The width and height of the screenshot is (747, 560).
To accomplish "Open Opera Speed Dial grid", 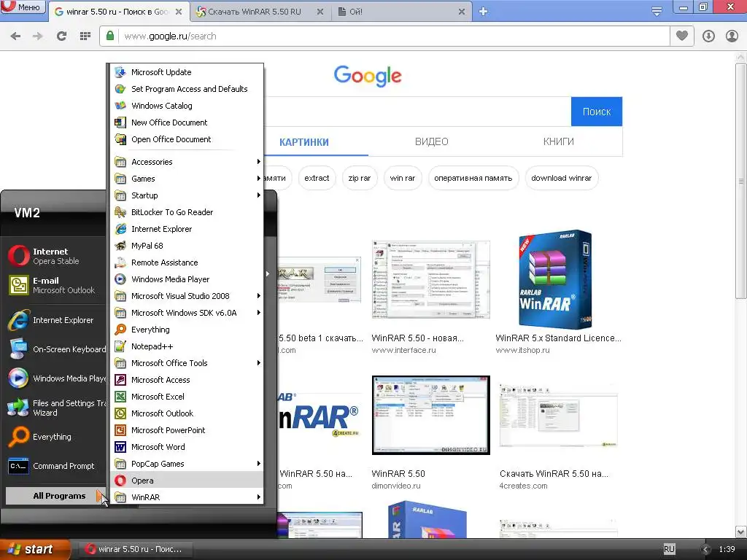I will [x=85, y=36].
